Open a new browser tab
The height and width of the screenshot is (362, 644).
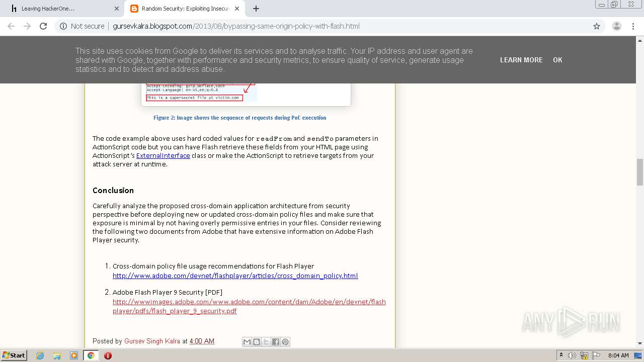(x=256, y=9)
